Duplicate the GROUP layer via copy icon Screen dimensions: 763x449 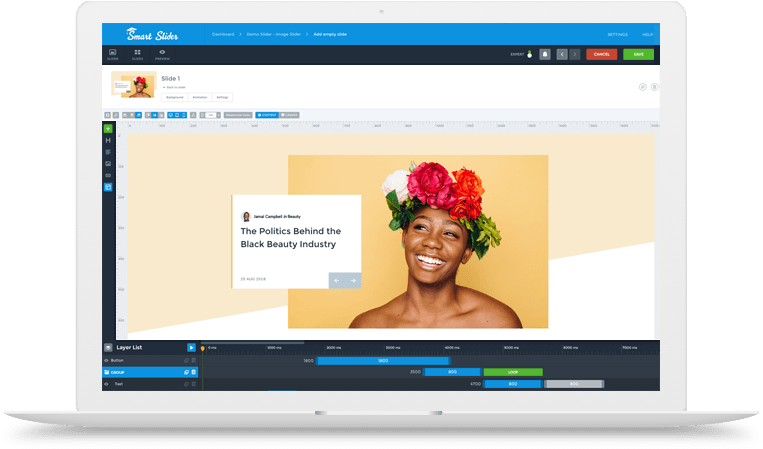click(186, 372)
